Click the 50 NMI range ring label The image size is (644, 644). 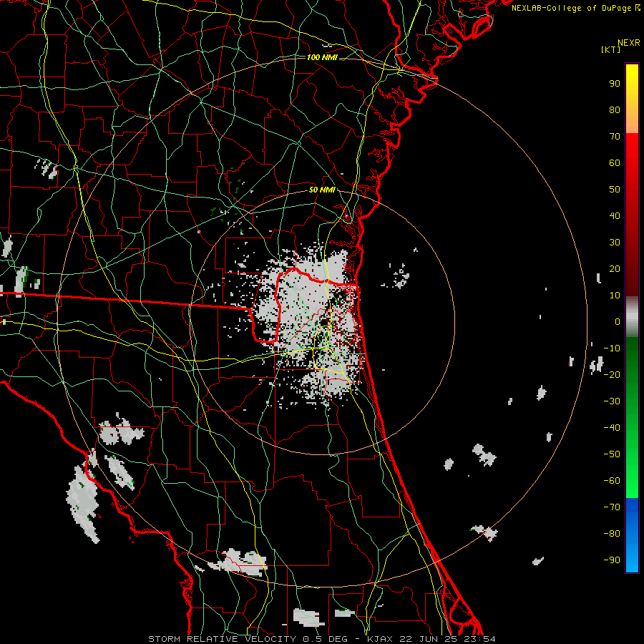point(322,190)
